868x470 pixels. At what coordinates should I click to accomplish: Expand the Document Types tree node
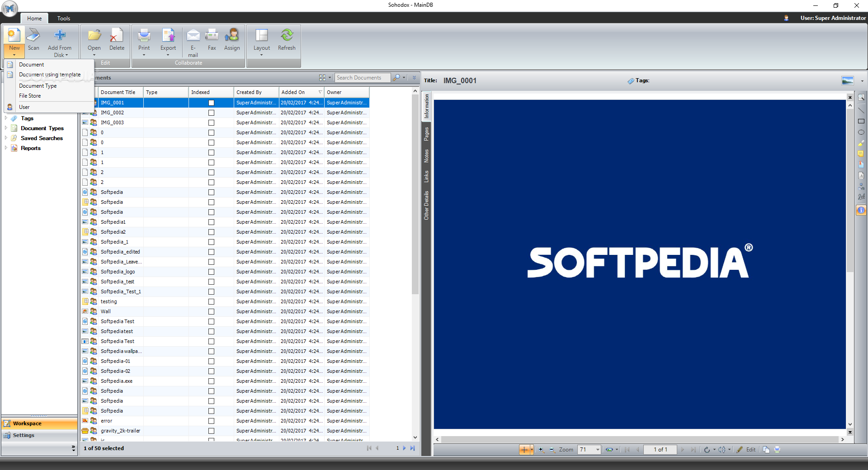(6, 128)
